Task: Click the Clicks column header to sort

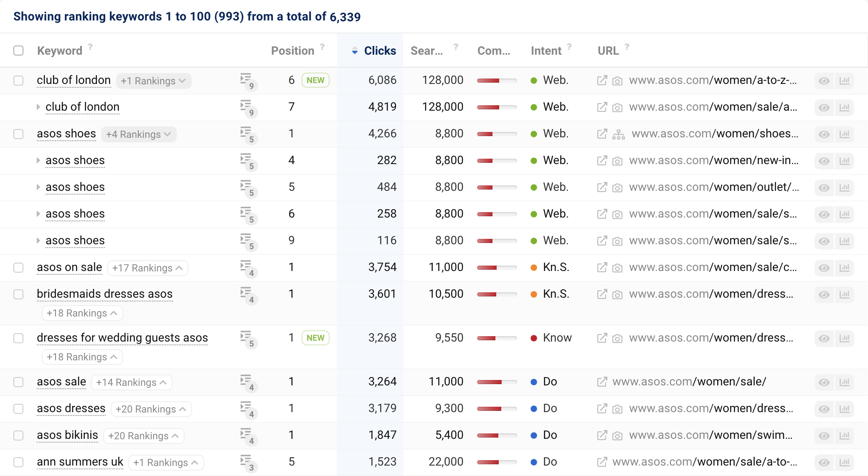Action: [379, 50]
